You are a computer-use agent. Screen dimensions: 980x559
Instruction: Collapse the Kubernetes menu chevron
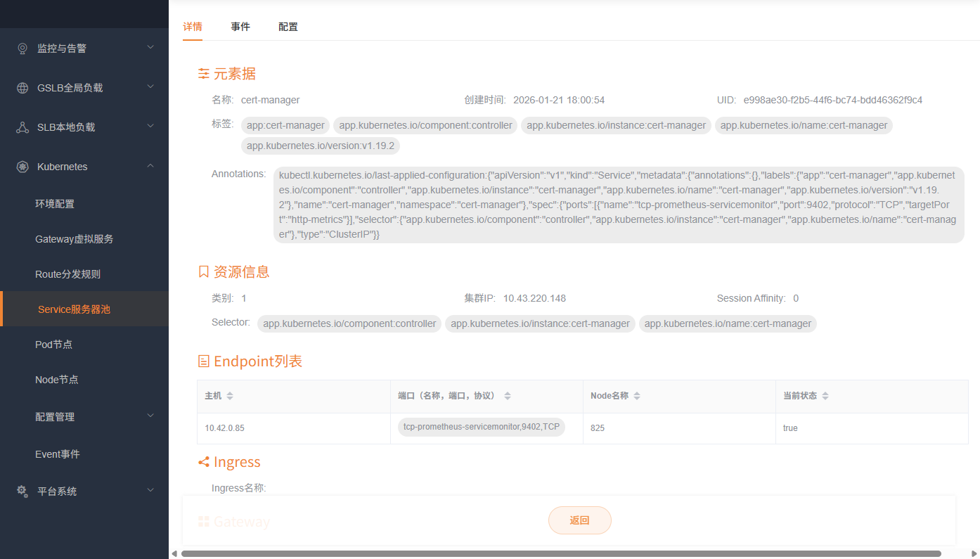(x=150, y=166)
